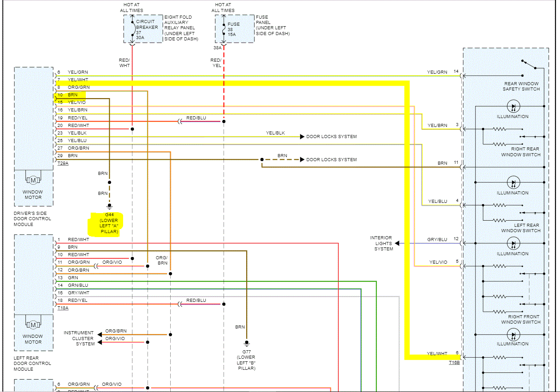The width and height of the screenshot is (560, 392).
Task: Click Door Locks System on YEL/BLK wire
Action: click(332, 137)
